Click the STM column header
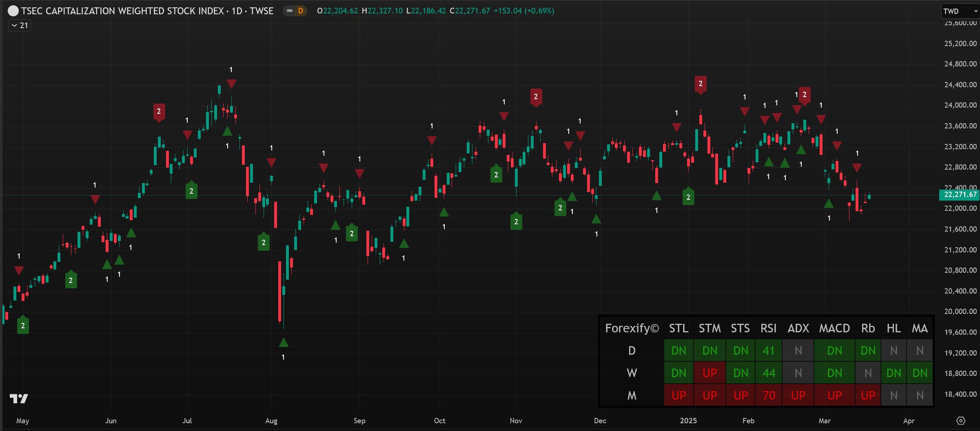Viewport: 980px width, 431px height. (x=710, y=328)
